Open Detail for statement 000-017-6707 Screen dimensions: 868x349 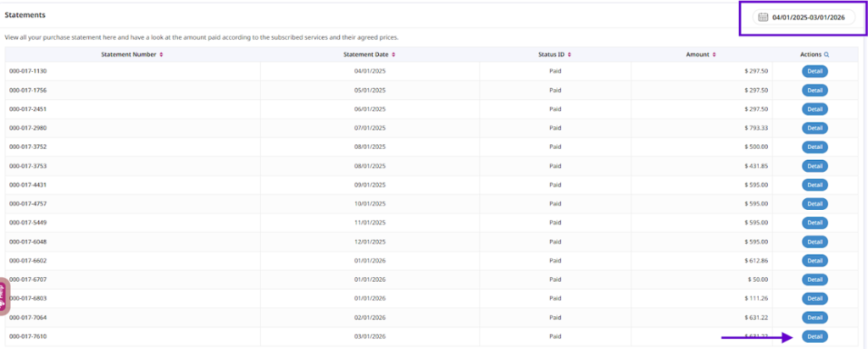click(815, 280)
